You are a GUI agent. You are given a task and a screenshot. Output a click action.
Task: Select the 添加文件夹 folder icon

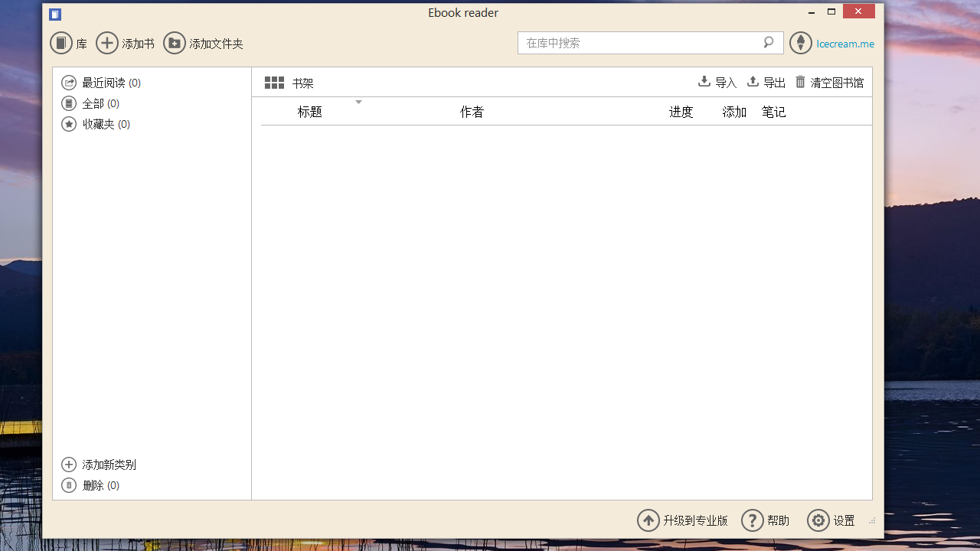[175, 43]
